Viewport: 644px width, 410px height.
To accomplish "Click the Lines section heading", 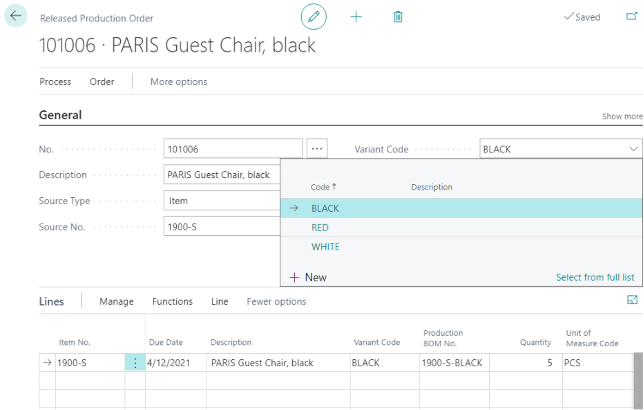I will click(x=52, y=302).
